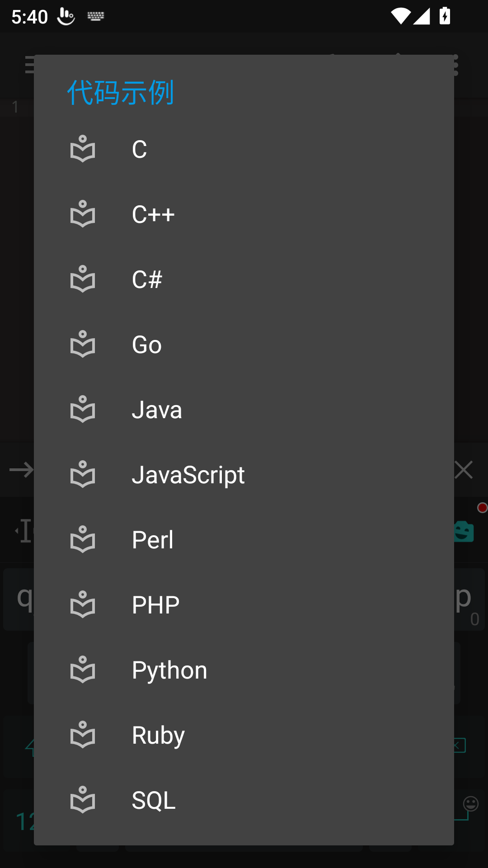Tap the book icon beside Ruby

click(x=83, y=735)
